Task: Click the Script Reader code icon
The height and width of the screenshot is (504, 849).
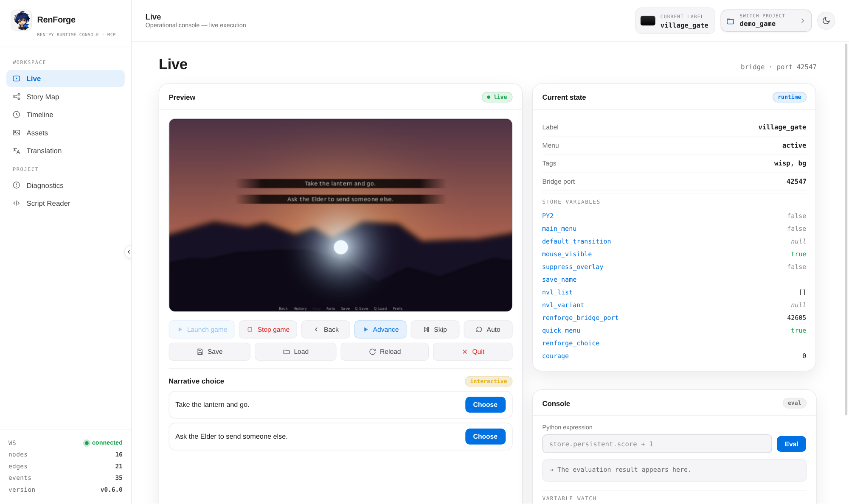Action: tap(17, 203)
